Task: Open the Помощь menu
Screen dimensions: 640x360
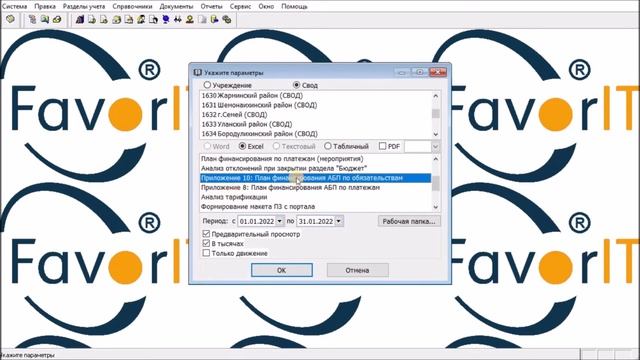Action: coord(294,7)
